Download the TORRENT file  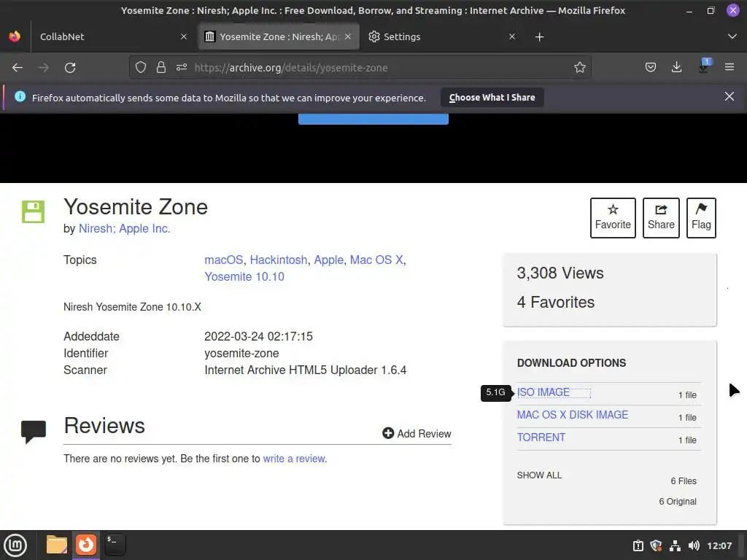click(541, 437)
